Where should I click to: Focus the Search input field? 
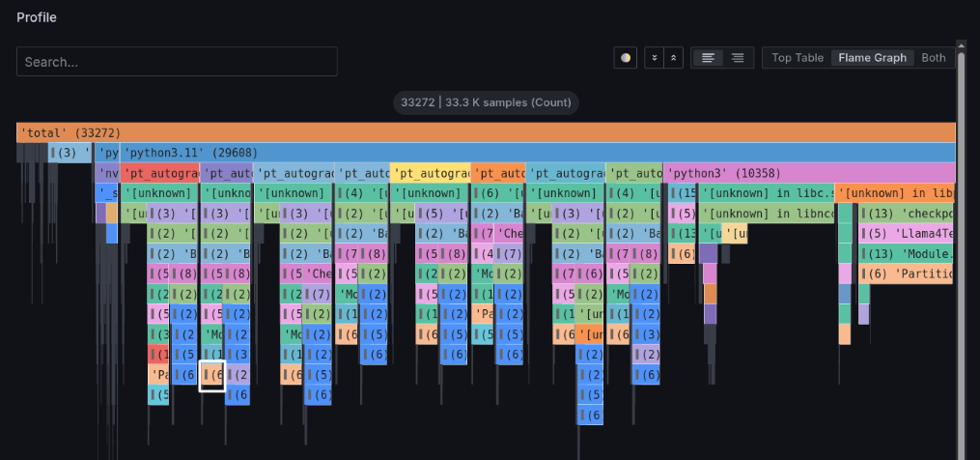point(177,61)
